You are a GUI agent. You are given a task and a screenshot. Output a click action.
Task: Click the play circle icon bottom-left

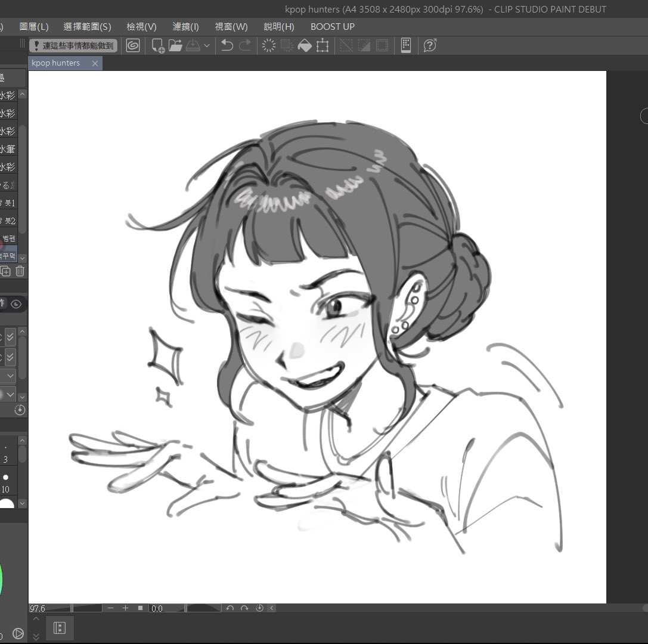point(18,633)
